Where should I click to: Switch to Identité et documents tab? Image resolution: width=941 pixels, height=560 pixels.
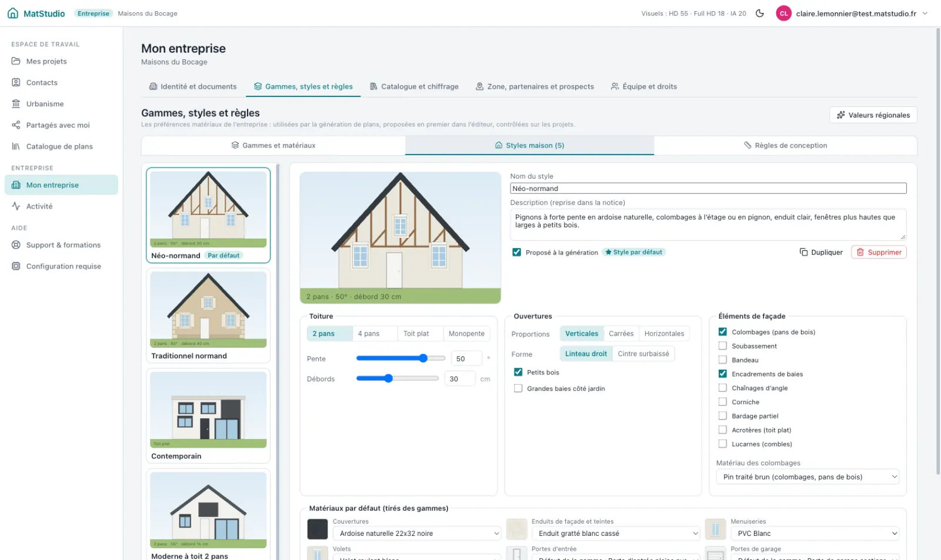click(x=193, y=86)
